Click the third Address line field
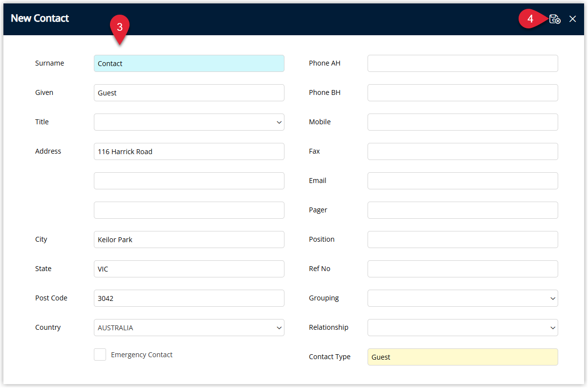Screen dimensions: 588x388 tap(189, 210)
